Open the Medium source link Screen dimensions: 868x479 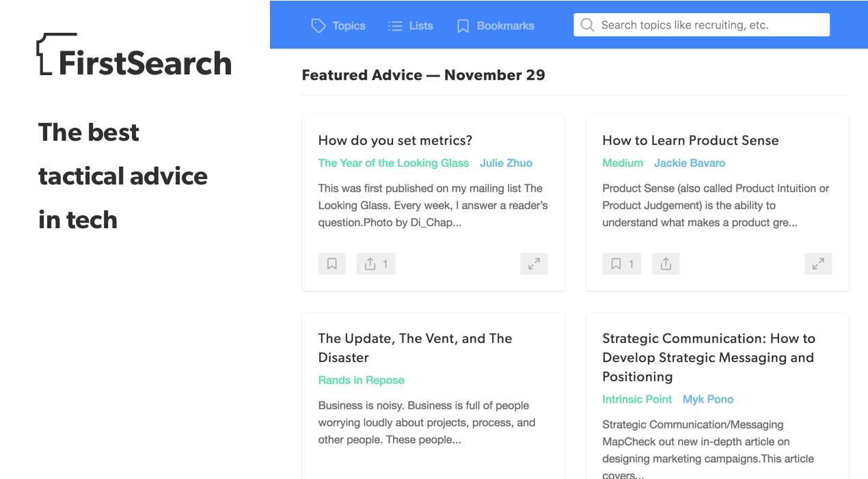(623, 163)
